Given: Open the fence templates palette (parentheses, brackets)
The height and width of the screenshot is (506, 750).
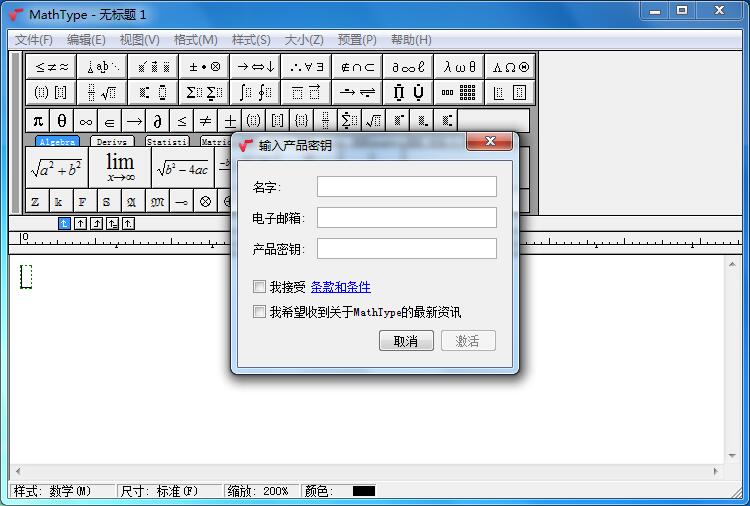Looking at the screenshot, I should pos(52,92).
